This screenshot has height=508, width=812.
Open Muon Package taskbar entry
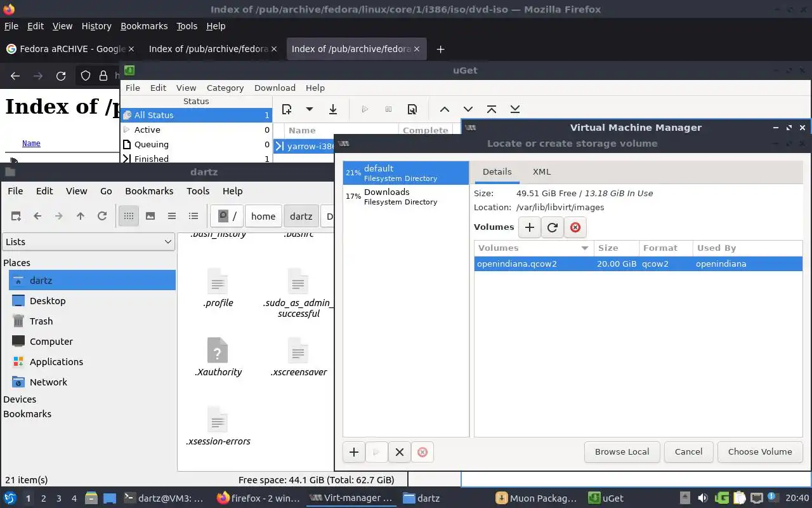pos(537,498)
